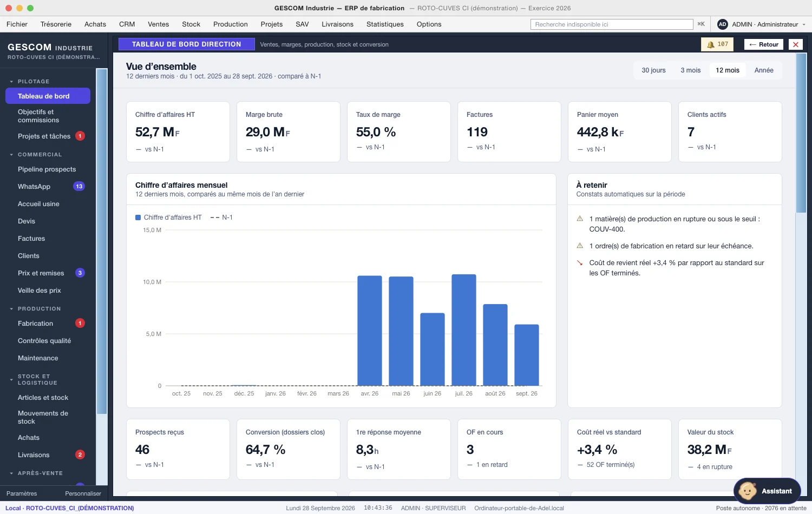Open Paramètres at the sidebar bottom
The height and width of the screenshot is (514, 812).
click(x=22, y=493)
